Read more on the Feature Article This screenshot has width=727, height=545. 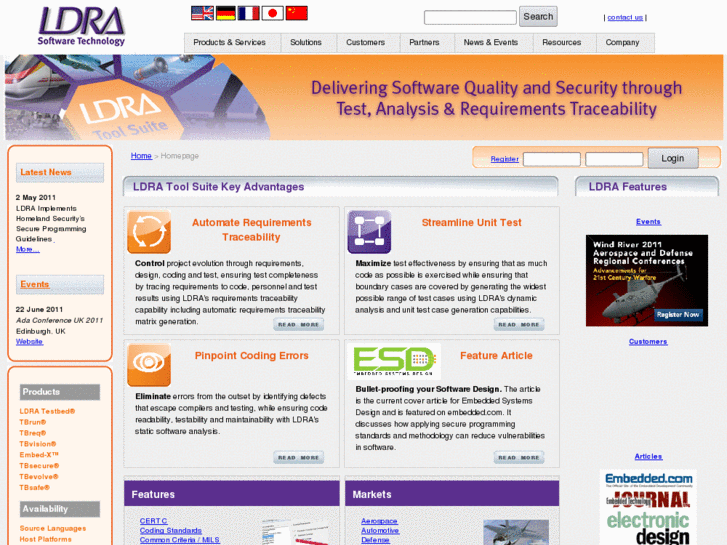(519, 458)
